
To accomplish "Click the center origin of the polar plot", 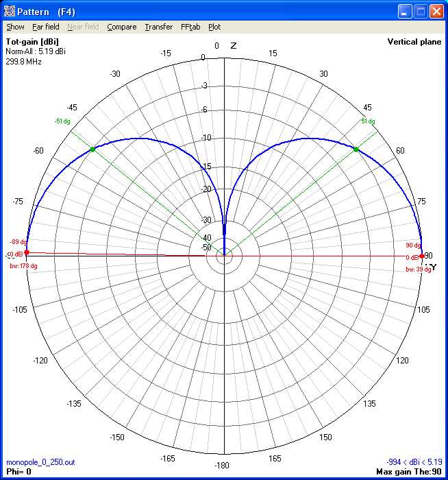I will point(224,256).
